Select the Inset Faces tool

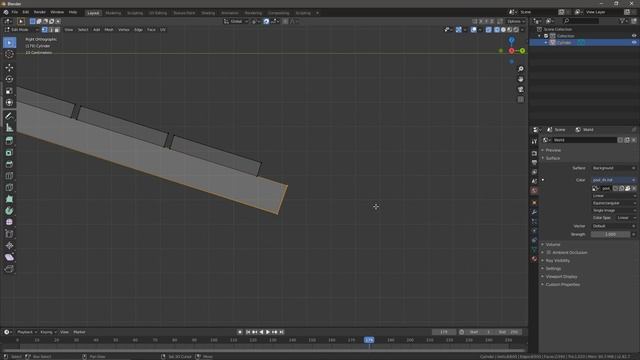9,153
